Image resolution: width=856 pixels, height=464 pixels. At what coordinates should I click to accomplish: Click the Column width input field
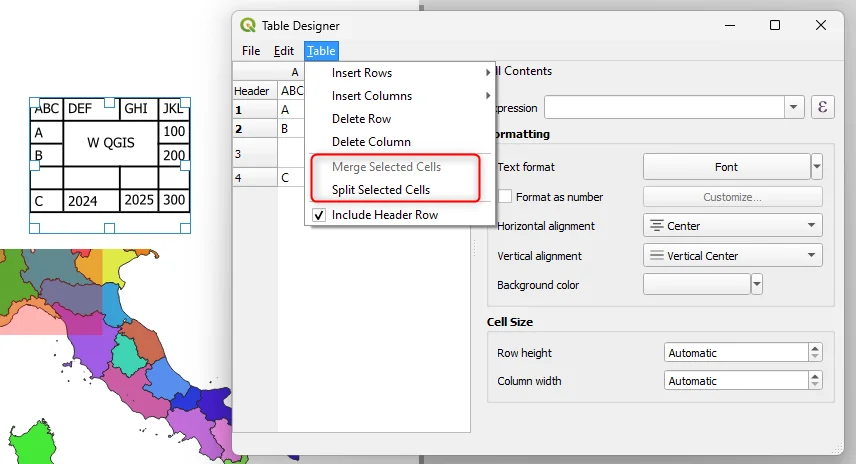pos(735,381)
